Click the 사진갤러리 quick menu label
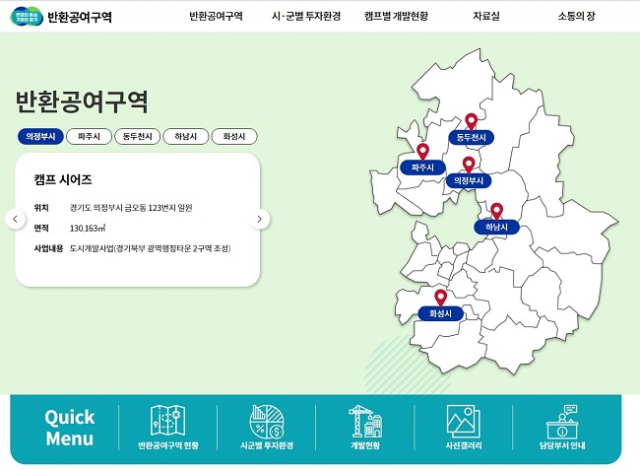The height and width of the screenshot is (470, 640). [x=464, y=445]
